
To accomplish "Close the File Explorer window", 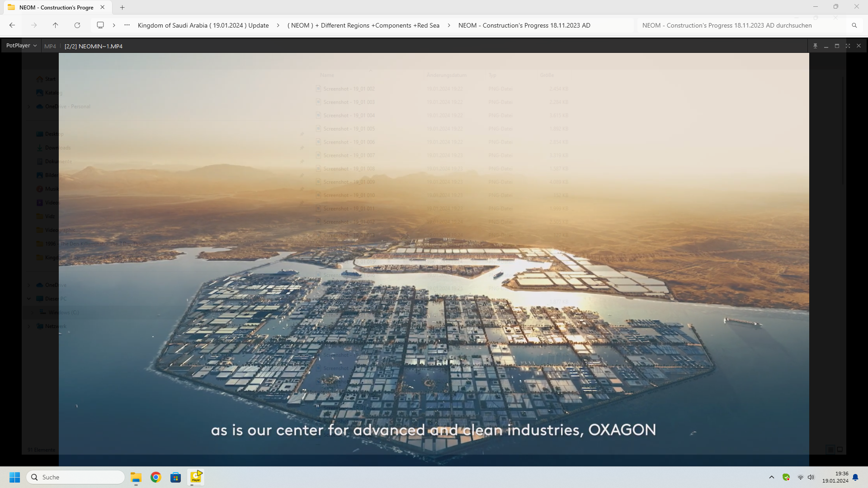I will coord(857,7).
